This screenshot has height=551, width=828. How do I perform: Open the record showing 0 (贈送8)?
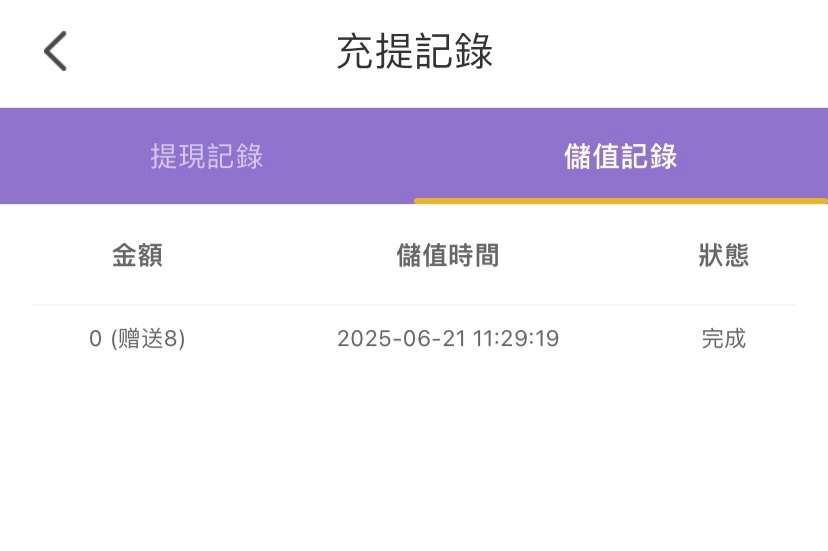point(414,339)
